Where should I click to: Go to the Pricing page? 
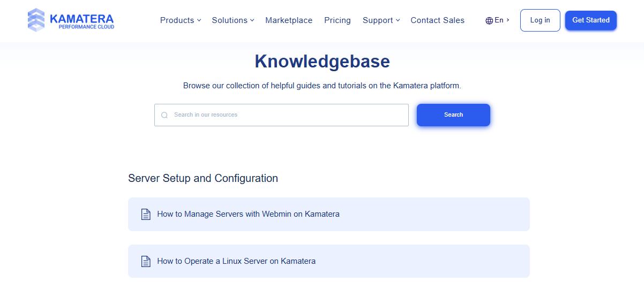[x=338, y=20]
